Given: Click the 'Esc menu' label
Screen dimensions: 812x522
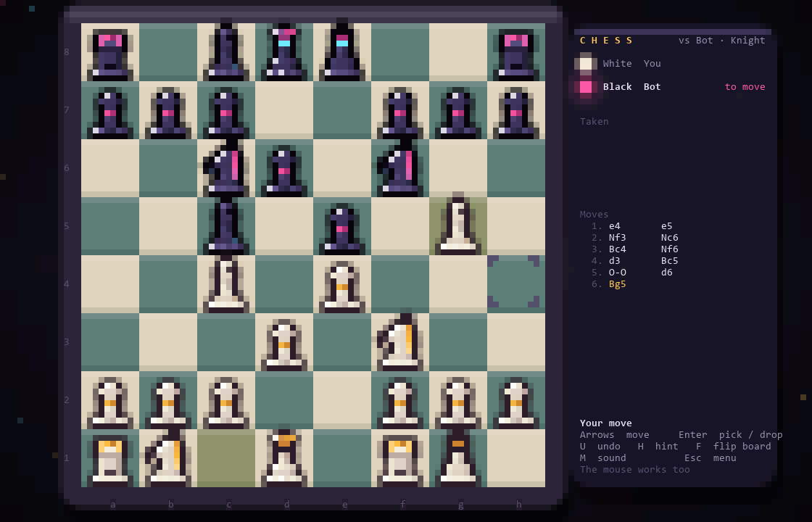Looking at the screenshot, I should pyautogui.click(x=710, y=457).
